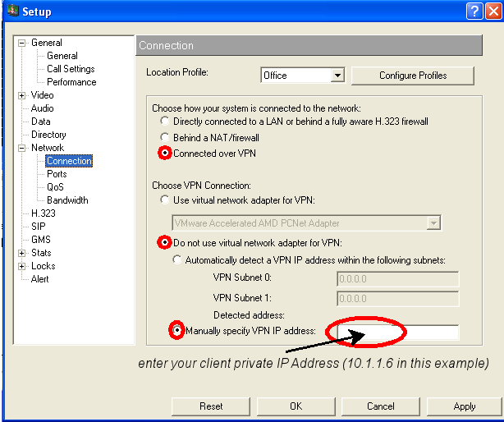Select Directly connected to a LAN option

tap(165, 122)
